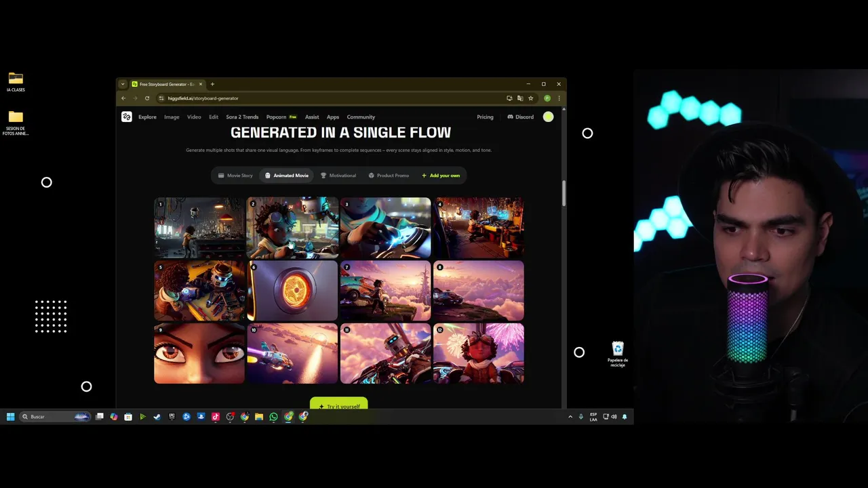Open the Pricing link

click(485, 117)
